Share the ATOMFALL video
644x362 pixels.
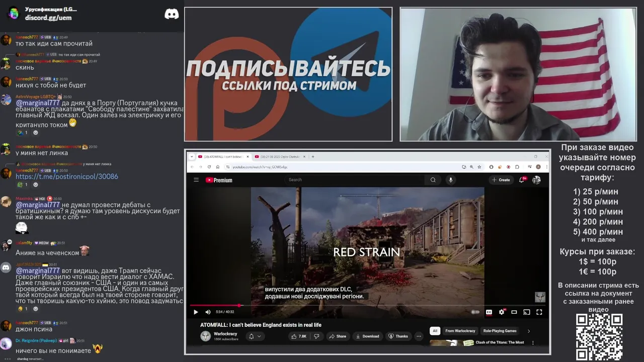[x=338, y=336]
